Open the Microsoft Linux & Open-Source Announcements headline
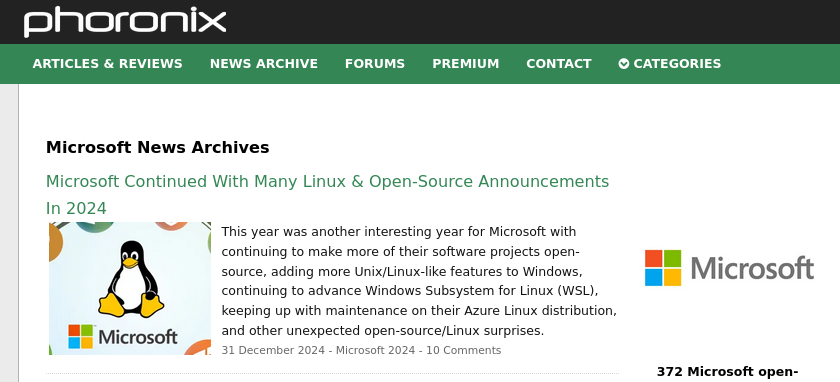Screen dimensions: 840x382 (327, 194)
